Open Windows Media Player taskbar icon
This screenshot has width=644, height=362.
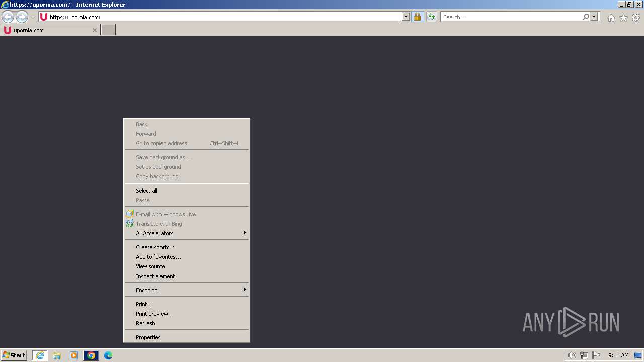74,355
